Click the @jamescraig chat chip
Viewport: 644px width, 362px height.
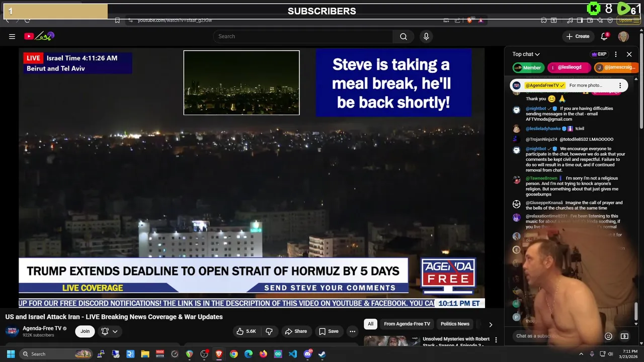point(615,67)
